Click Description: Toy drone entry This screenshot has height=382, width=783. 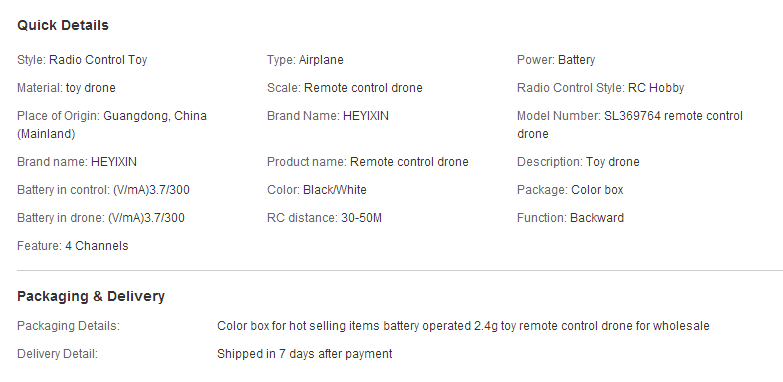coord(578,162)
